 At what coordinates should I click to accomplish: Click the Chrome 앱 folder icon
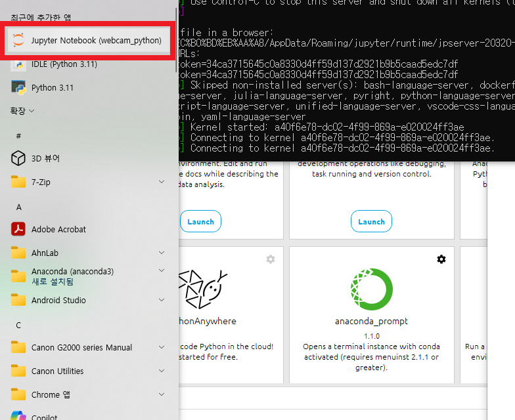[18, 395]
